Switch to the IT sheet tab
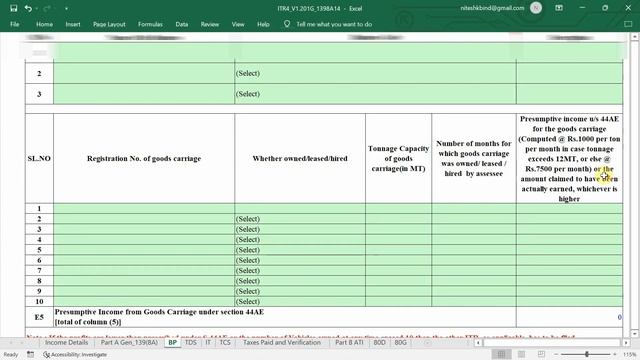Screen dimensions: 640x360 pyautogui.click(x=208, y=342)
